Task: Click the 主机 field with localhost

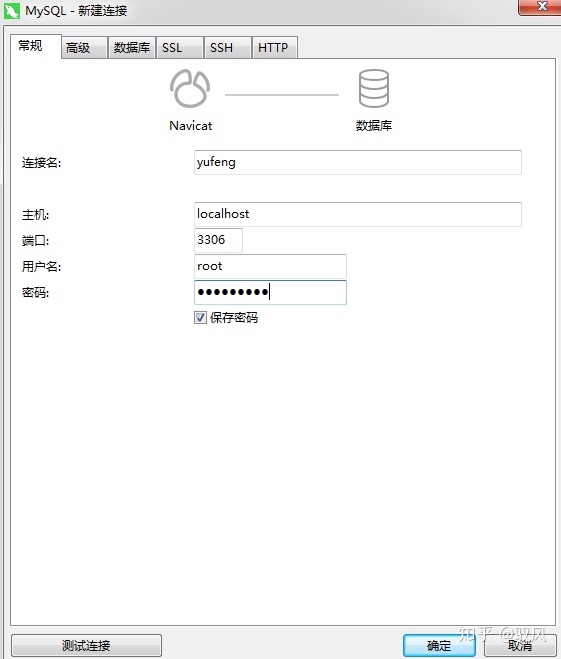Action: (x=358, y=214)
